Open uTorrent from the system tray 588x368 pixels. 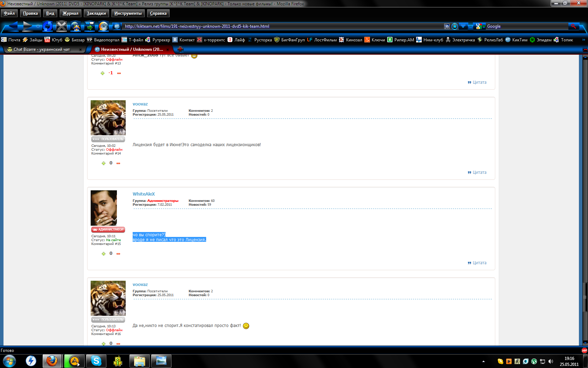[x=534, y=361]
